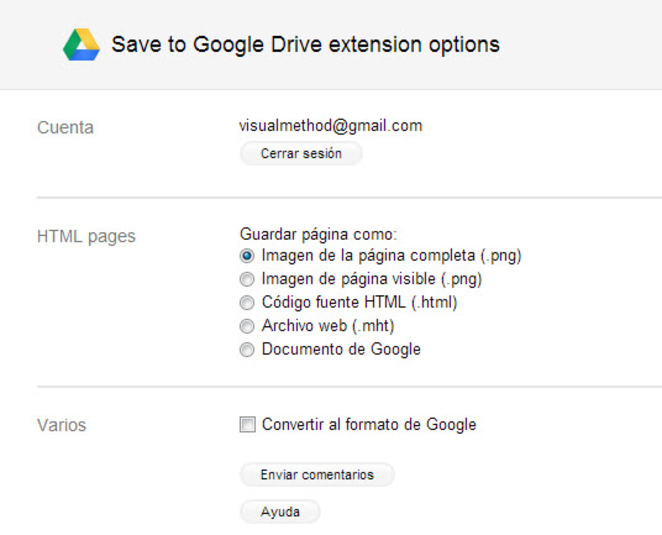This screenshot has width=662, height=535.
Task: Click the Varios section label
Action: pyautogui.click(x=62, y=425)
